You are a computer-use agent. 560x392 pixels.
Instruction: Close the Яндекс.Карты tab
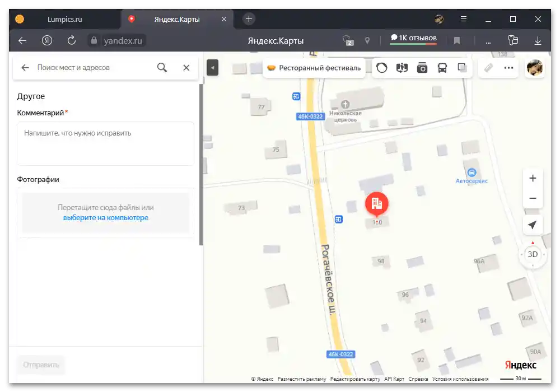coord(224,19)
